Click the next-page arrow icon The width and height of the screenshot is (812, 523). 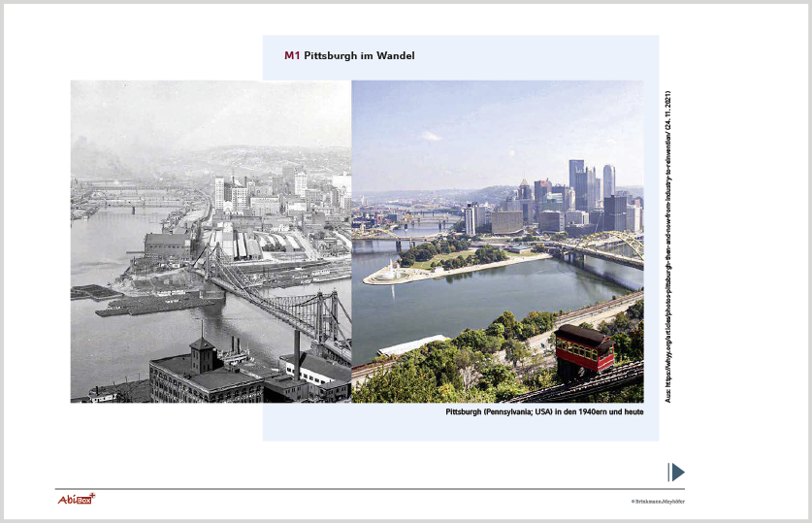coord(676,473)
